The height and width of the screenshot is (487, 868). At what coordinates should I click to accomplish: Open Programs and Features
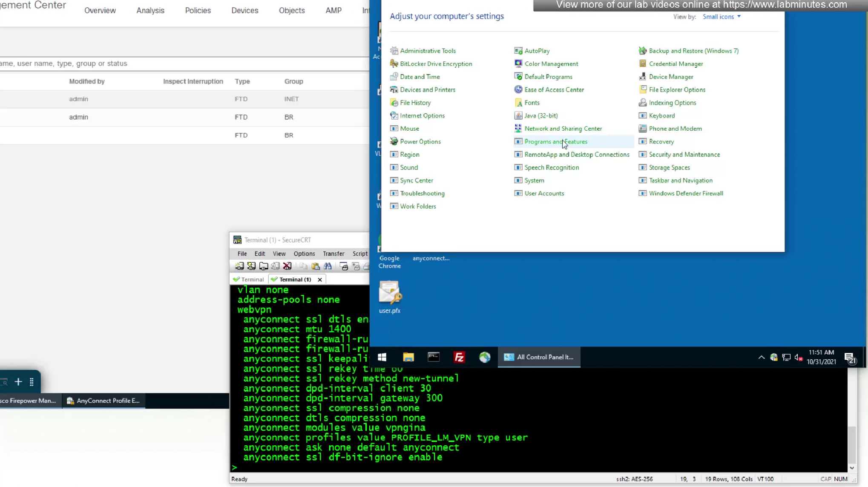pos(555,142)
